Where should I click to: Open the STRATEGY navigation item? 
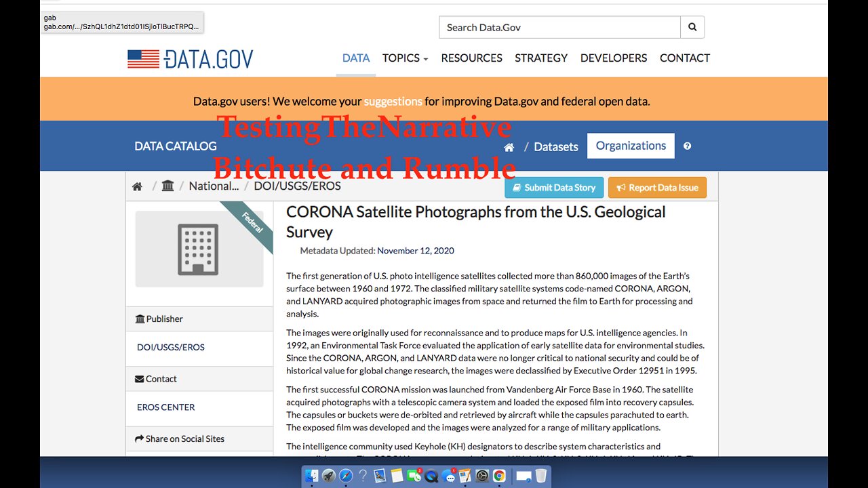tap(541, 58)
